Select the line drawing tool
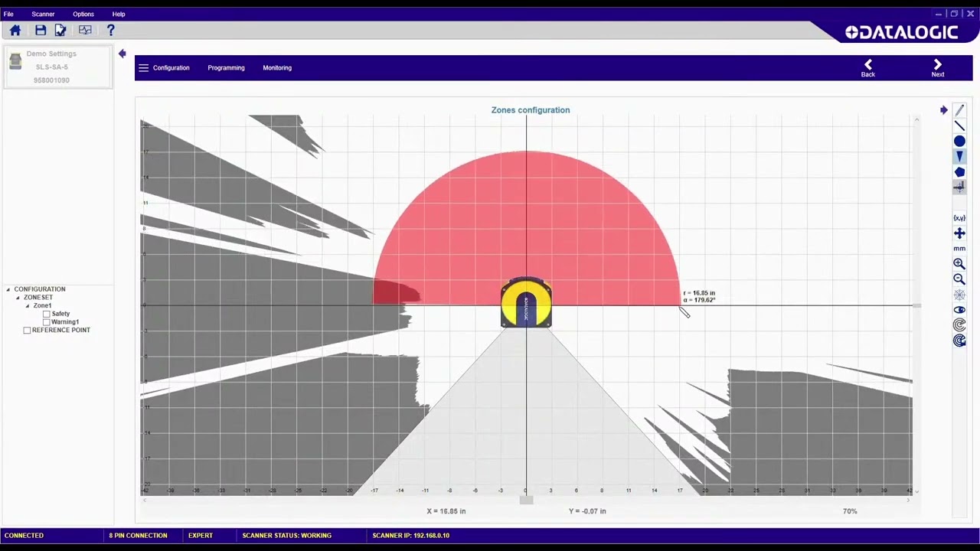Image resolution: width=980 pixels, height=551 pixels. (x=959, y=126)
